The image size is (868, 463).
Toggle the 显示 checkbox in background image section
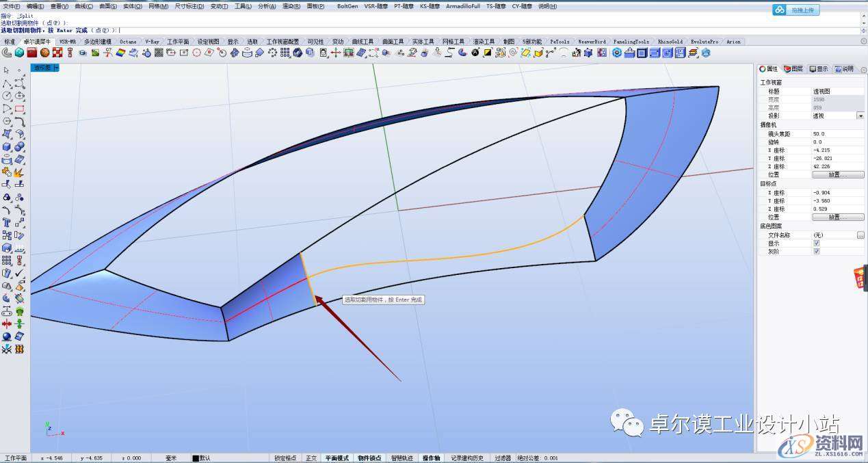tap(816, 243)
